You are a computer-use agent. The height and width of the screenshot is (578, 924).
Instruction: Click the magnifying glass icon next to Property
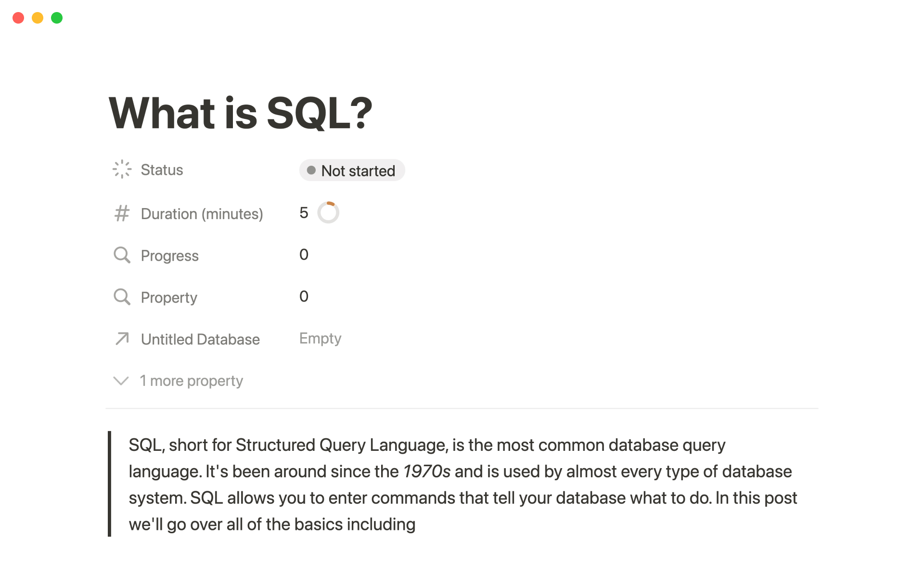pos(122,297)
